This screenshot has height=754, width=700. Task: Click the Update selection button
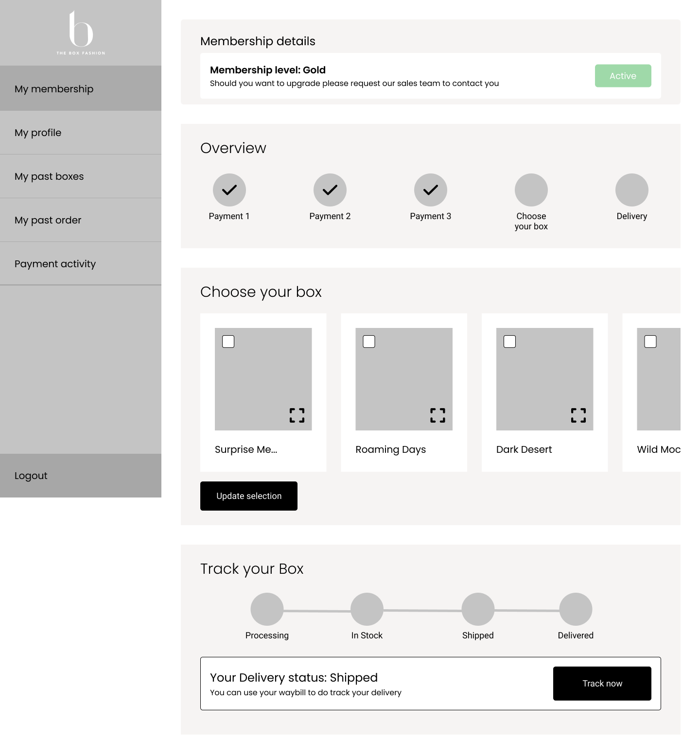pos(248,496)
